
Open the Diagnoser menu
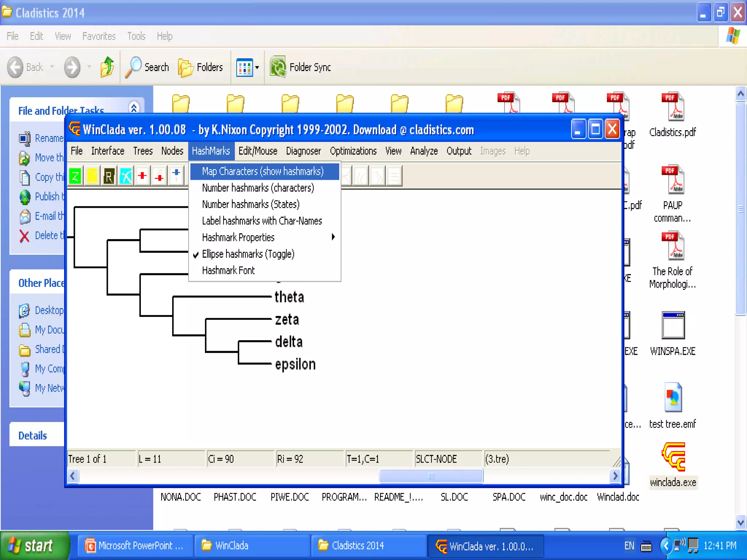coord(303,151)
